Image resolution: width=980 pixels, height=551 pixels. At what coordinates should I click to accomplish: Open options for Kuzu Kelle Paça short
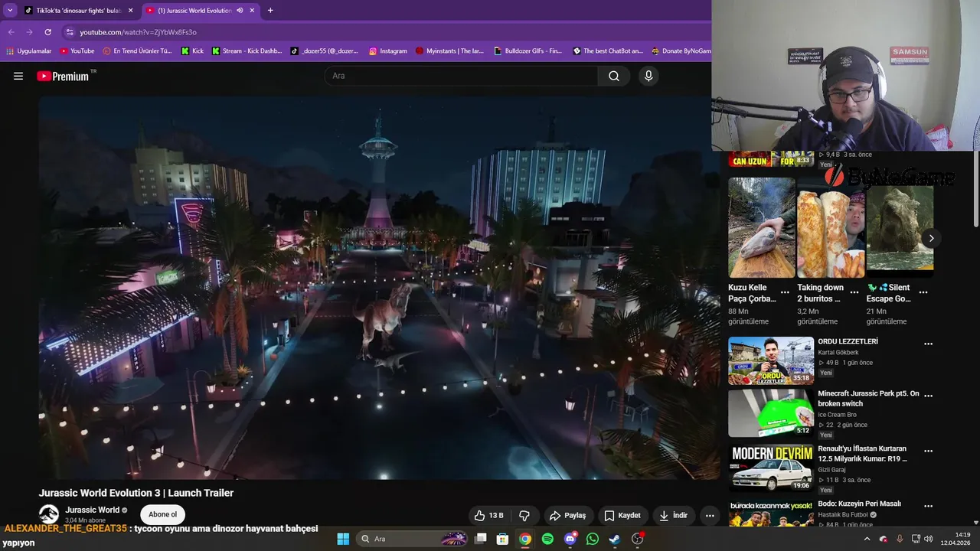point(785,292)
